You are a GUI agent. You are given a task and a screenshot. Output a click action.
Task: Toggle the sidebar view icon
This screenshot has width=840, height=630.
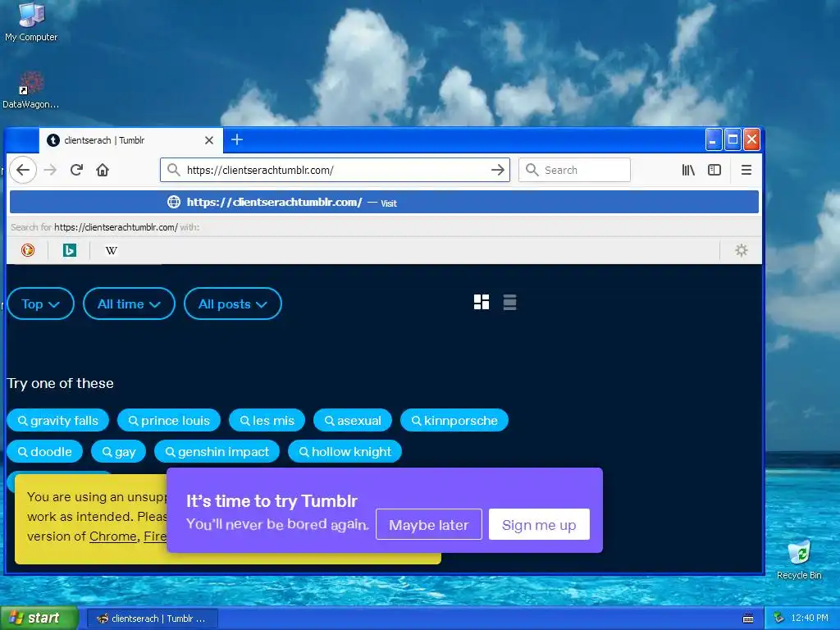pos(714,170)
